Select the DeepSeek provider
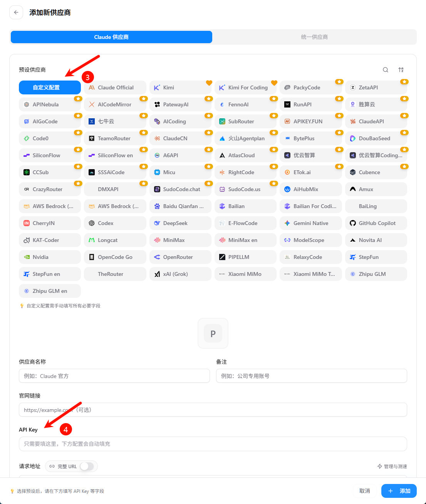 pos(180,223)
